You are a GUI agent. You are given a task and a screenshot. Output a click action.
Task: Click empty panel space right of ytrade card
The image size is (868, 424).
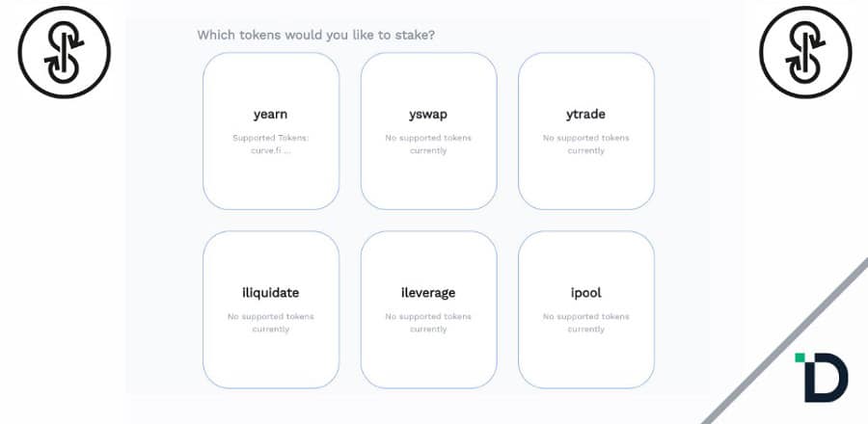(x=682, y=130)
